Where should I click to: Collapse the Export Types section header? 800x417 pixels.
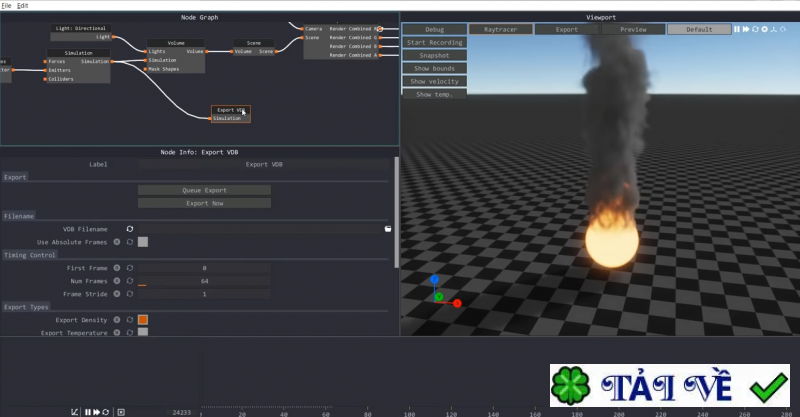tap(28, 307)
